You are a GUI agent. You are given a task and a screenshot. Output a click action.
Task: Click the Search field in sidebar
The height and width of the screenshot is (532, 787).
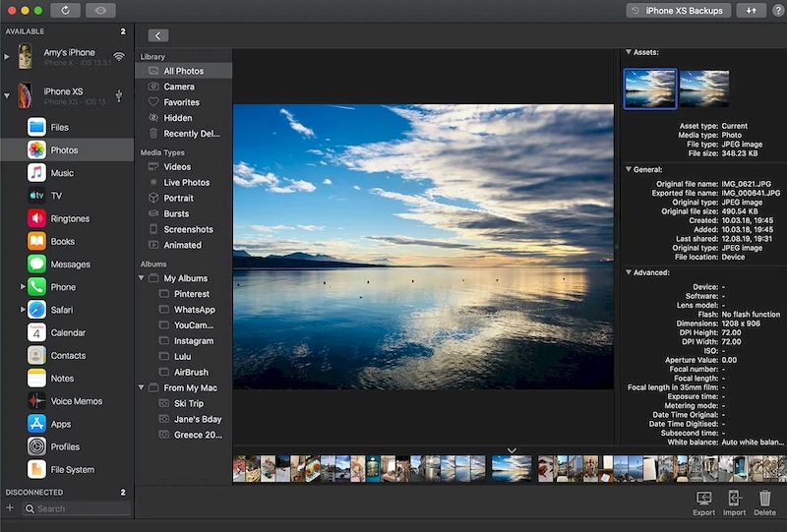(77, 508)
